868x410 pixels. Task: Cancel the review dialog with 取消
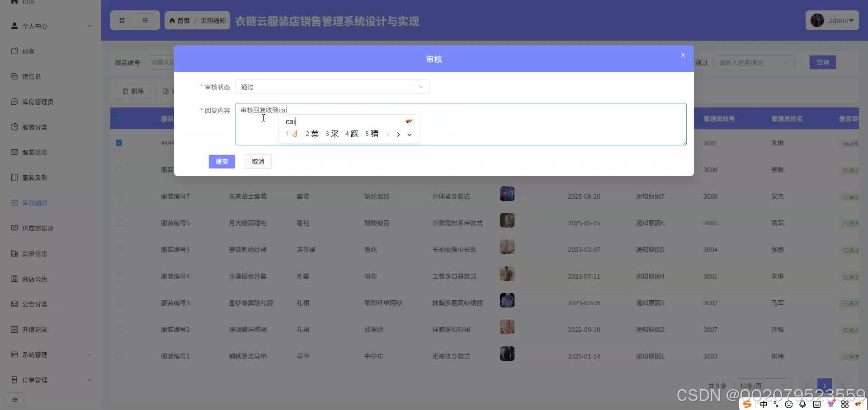point(258,162)
